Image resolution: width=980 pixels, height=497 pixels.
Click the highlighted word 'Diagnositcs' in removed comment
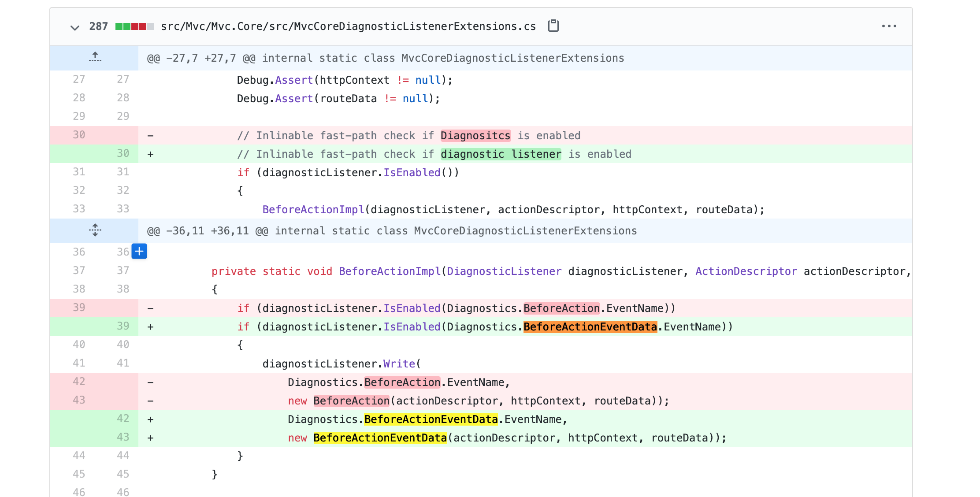coord(475,135)
